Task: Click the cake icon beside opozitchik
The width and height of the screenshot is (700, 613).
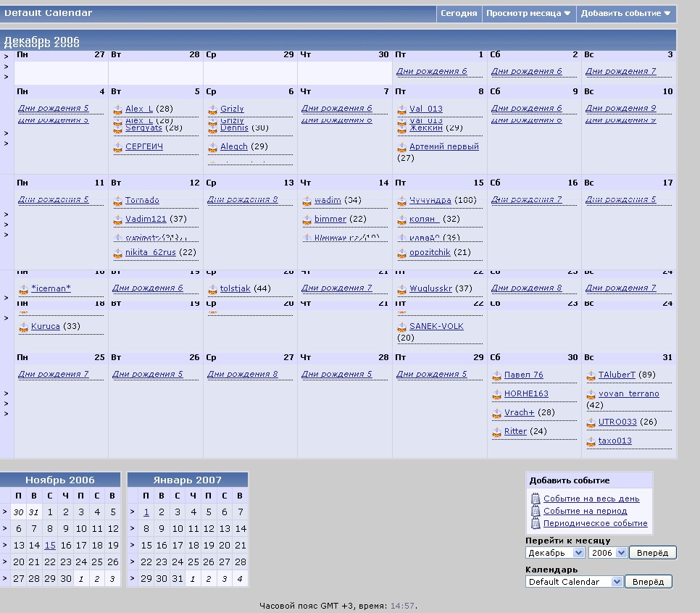Action: pos(401,253)
